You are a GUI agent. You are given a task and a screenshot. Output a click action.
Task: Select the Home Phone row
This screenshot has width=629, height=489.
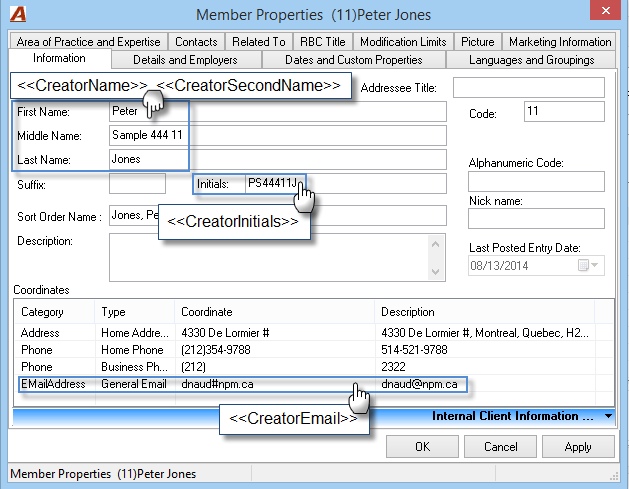tap(314, 350)
